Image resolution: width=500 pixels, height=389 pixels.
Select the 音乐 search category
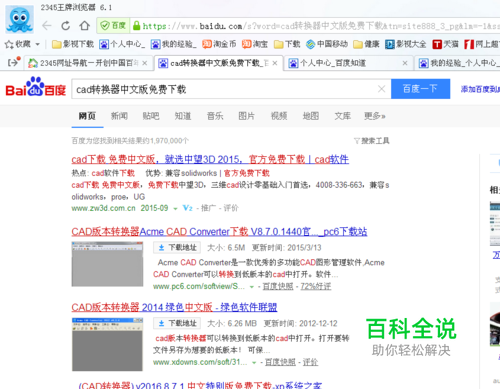(x=215, y=116)
